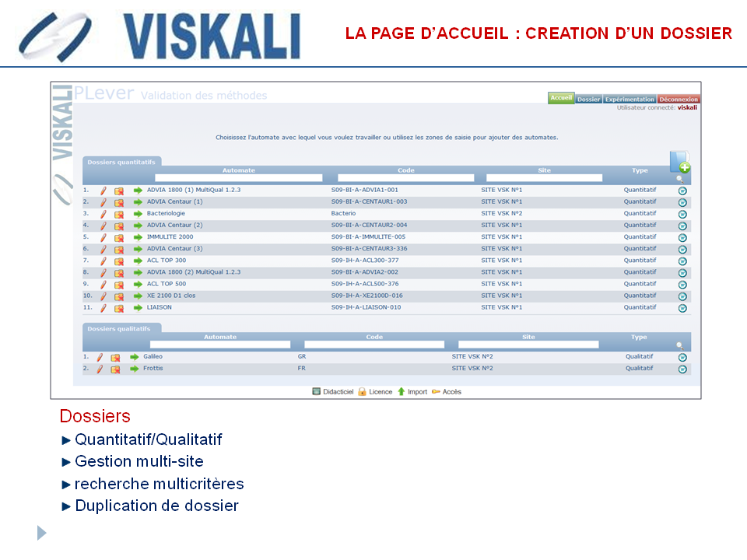
Task: Click the folder delete icon for ADVIA 1800 (1)
Action: (x=118, y=191)
